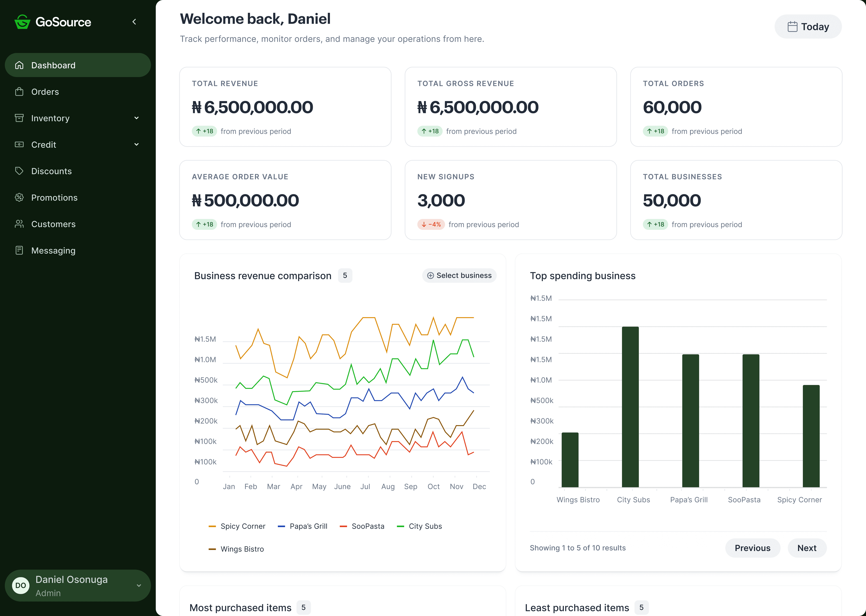Expand the Inventory submenu chevron
This screenshot has height=616, width=866.
click(136, 118)
